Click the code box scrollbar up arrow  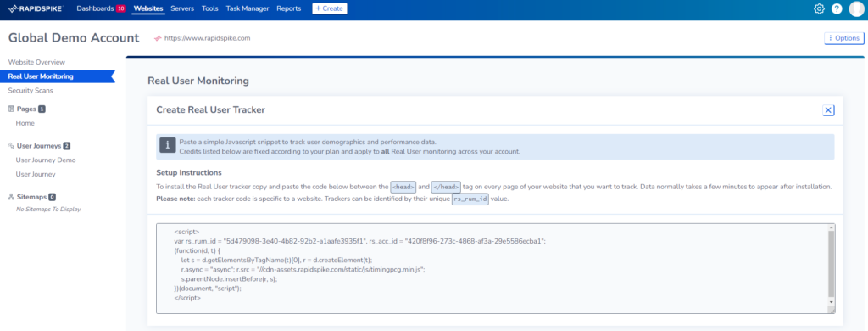pos(831,227)
